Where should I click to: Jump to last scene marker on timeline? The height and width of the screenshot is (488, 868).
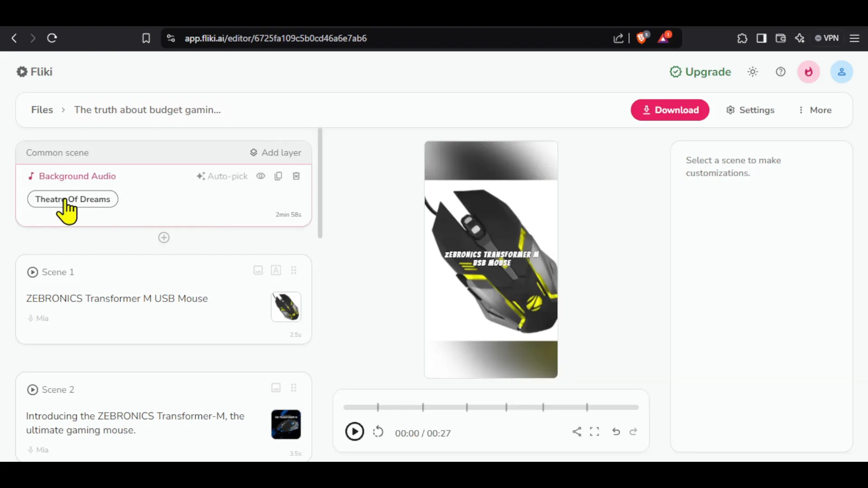tap(587, 407)
